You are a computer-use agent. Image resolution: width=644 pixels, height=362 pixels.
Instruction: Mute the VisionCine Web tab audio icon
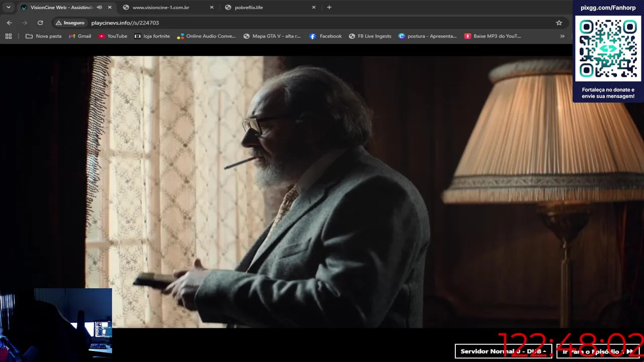point(99,8)
